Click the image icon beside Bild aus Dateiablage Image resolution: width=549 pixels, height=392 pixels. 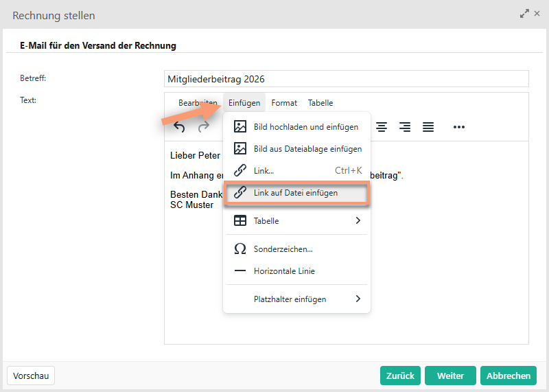tap(240, 148)
